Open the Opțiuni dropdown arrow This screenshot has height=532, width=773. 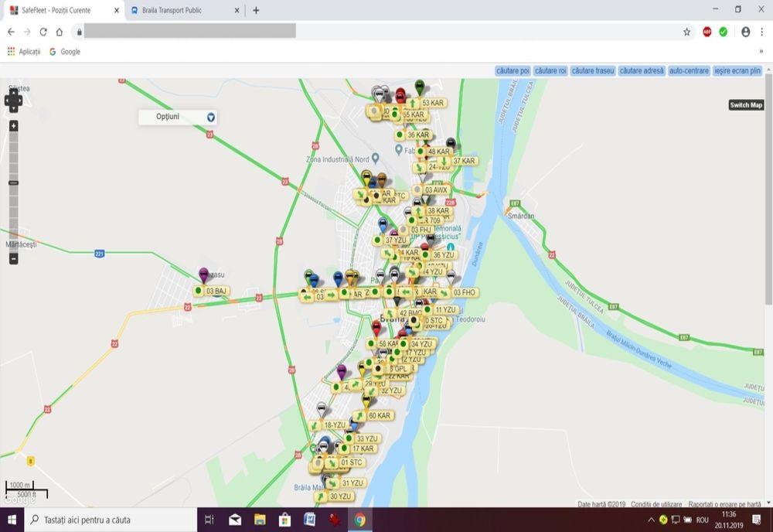point(209,117)
